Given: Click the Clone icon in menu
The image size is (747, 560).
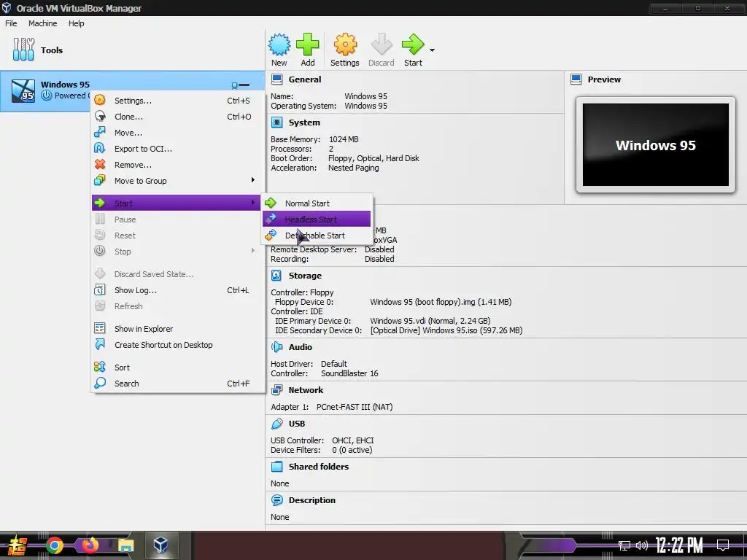Looking at the screenshot, I should click(99, 116).
